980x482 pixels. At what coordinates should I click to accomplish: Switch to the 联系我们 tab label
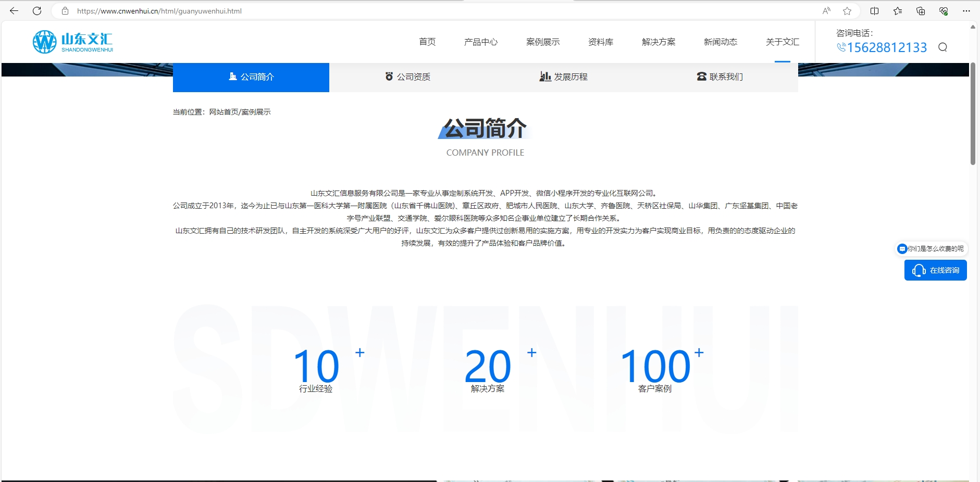[x=726, y=77]
